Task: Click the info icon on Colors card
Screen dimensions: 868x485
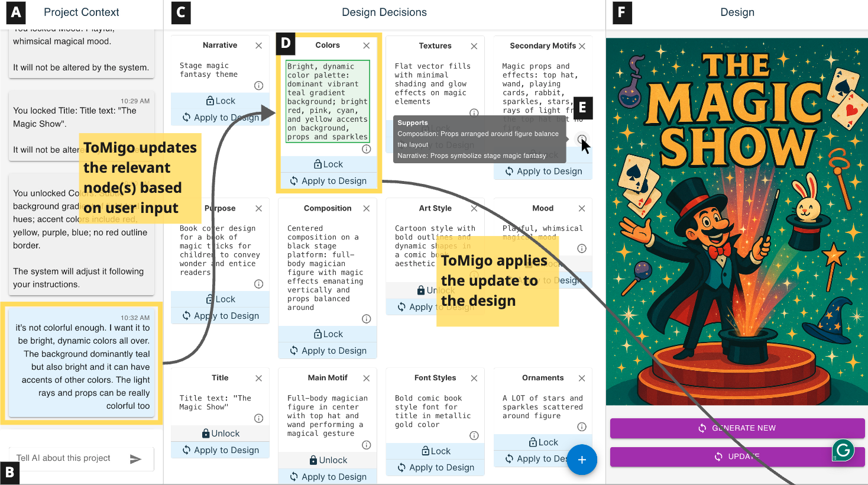Action: pyautogui.click(x=367, y=149)
